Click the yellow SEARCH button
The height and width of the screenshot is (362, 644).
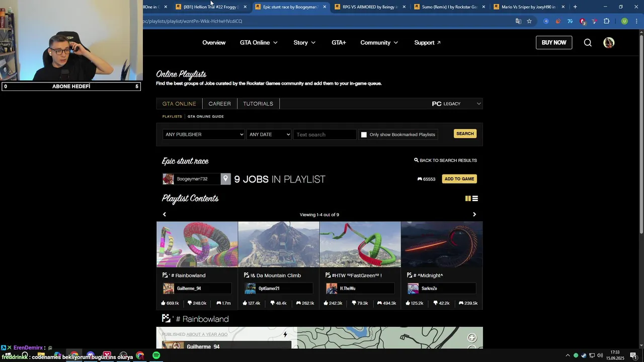click(465, 134)
